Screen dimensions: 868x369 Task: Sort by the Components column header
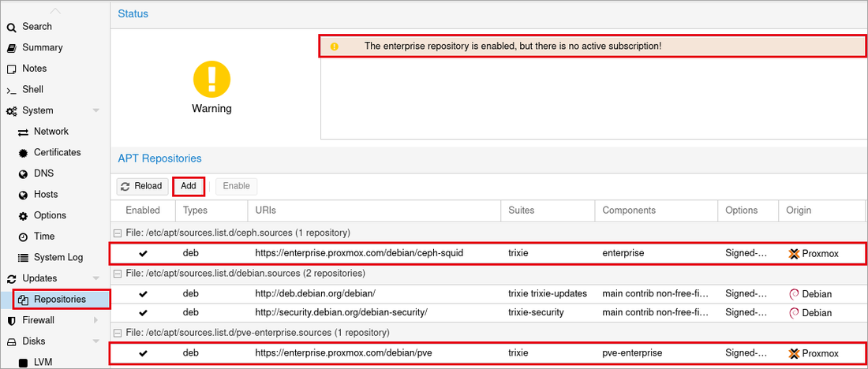click(657, 211)
